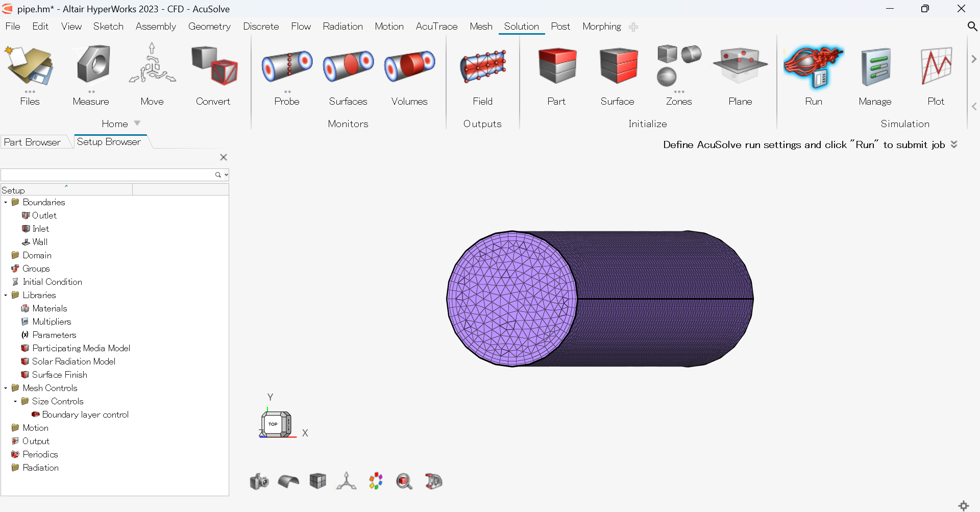The height and width of the screenshot is (512, 980).
Task: Select the Periodics tree item
Action: click(40, 455)
